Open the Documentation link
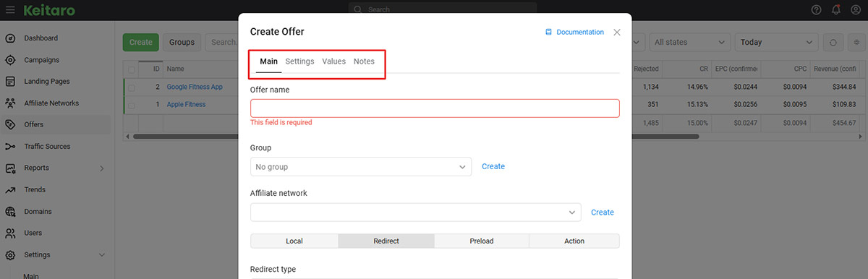Image resolution: width=868 pixels, height=279 pixels. click(x=579, y=32)
